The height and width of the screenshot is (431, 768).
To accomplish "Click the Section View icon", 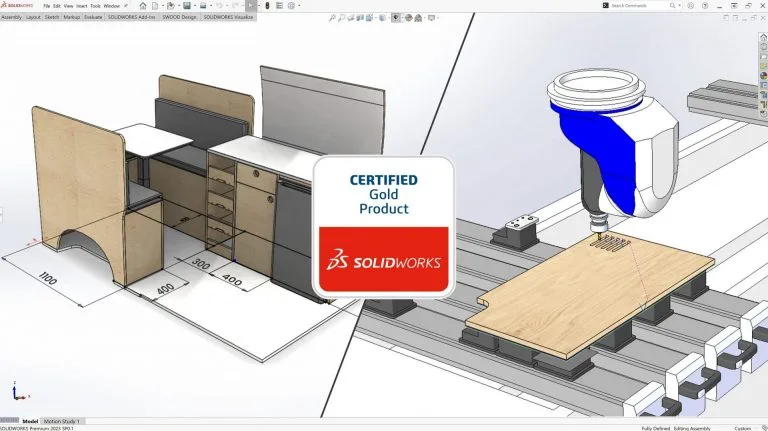I will 360,18.
